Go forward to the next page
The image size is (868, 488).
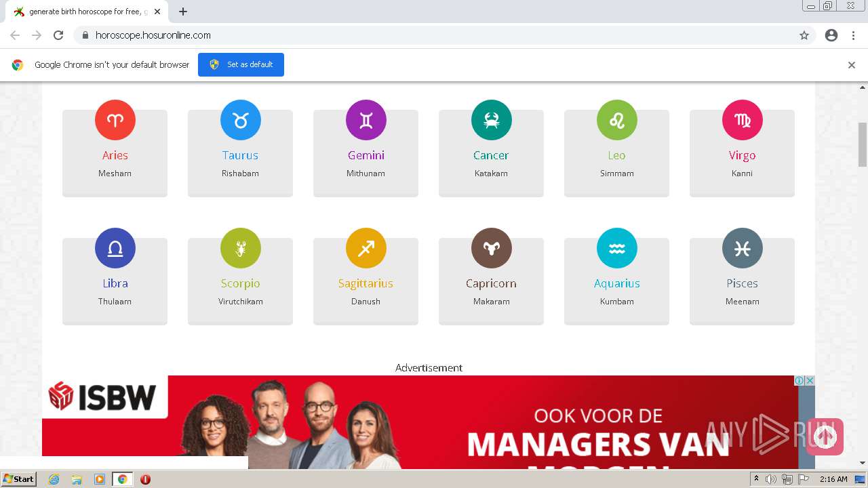[x=37, y=35]
